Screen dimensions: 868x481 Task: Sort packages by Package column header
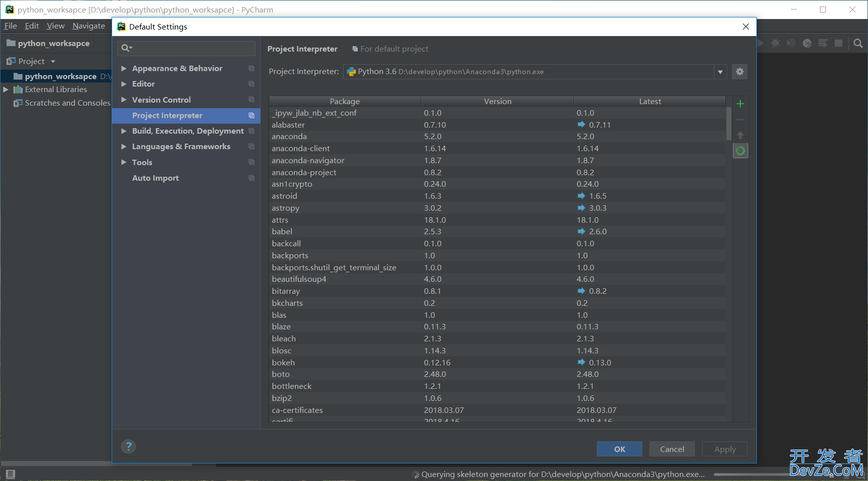point(345,101)
